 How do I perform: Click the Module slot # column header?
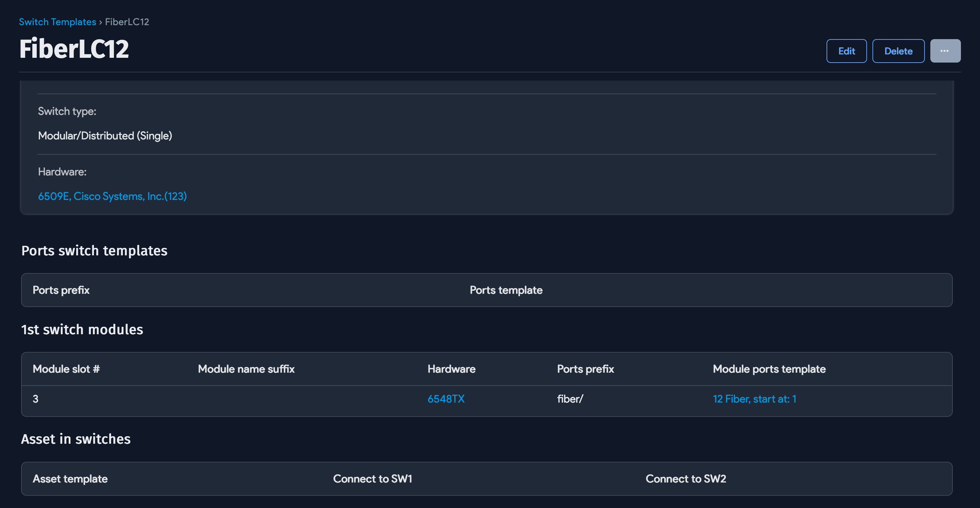click(x=66, y=369)
